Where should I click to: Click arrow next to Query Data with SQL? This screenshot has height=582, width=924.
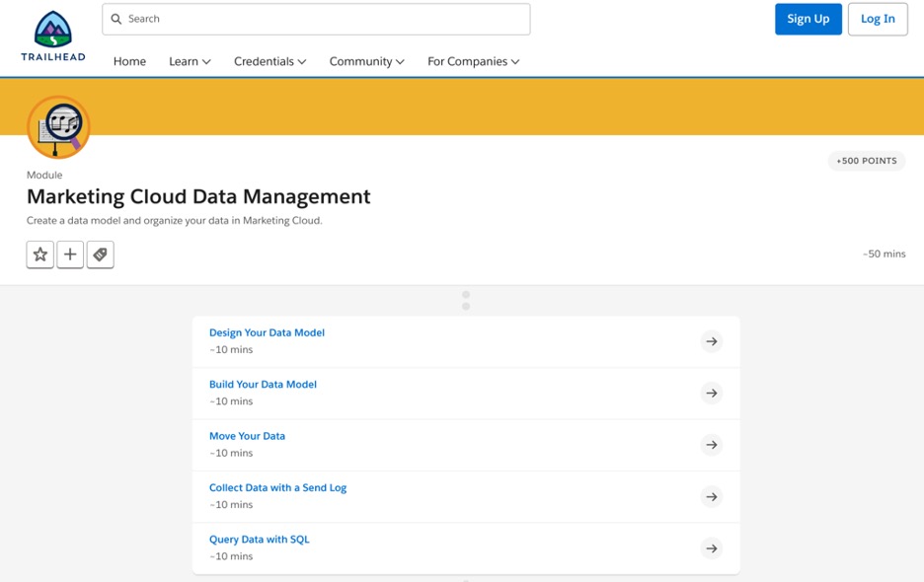tap(712, 548)
